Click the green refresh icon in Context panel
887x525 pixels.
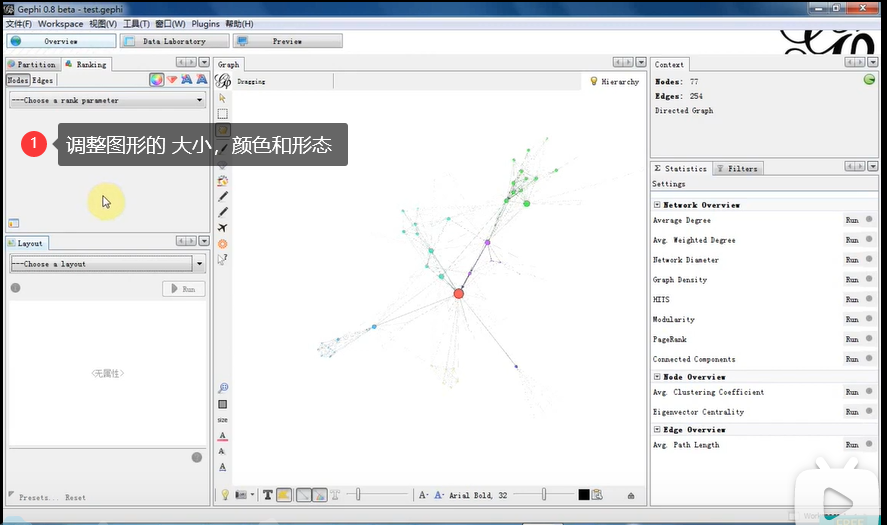869,80
